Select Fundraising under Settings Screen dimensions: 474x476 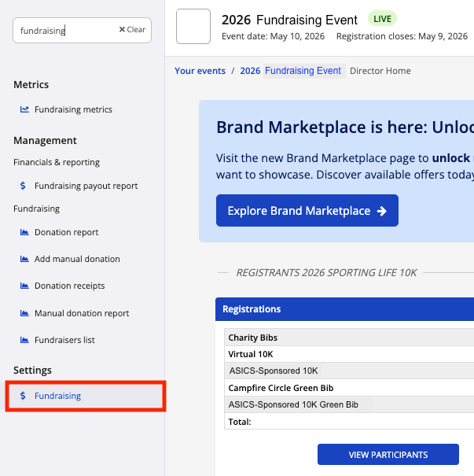click(x=57, y=397)
